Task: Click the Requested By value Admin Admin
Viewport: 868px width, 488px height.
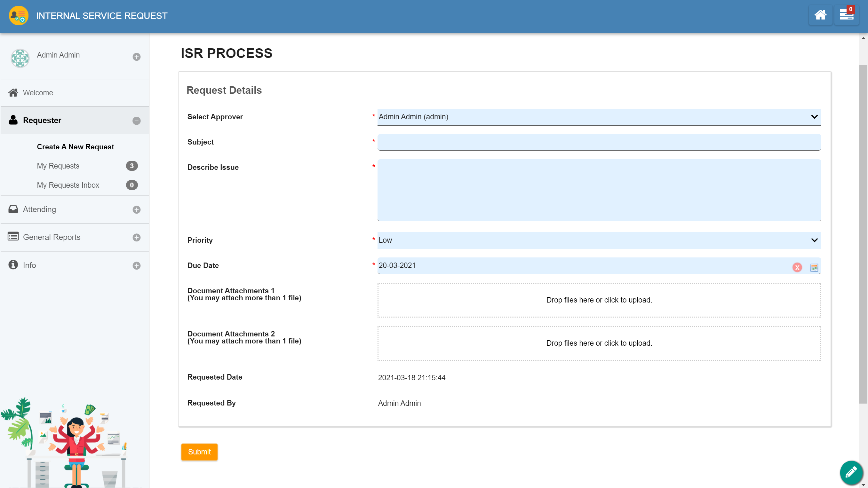Action: pyautogui.click(x=399, y=403)
